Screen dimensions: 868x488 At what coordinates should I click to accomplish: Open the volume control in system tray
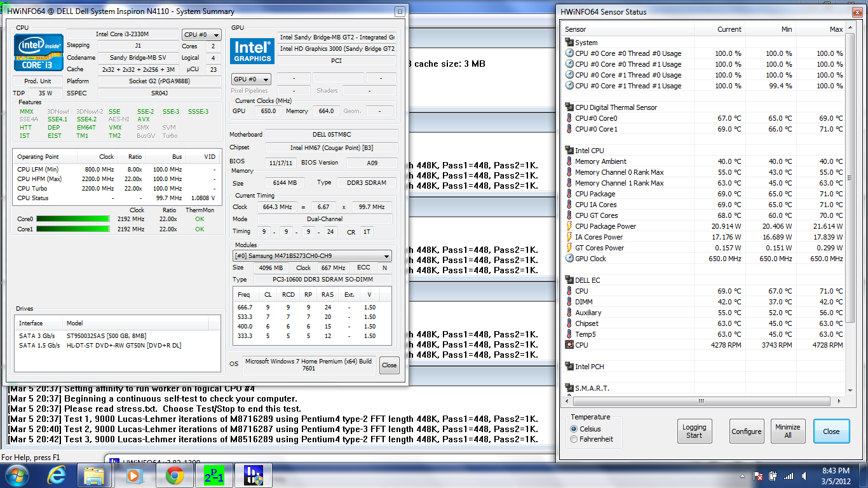[x=805, y=476]
